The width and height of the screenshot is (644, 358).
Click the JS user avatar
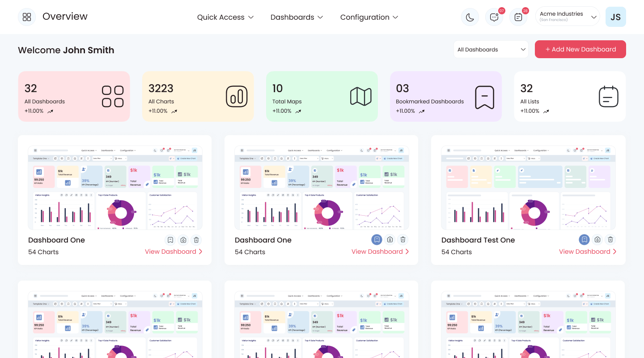pos(616,17)
